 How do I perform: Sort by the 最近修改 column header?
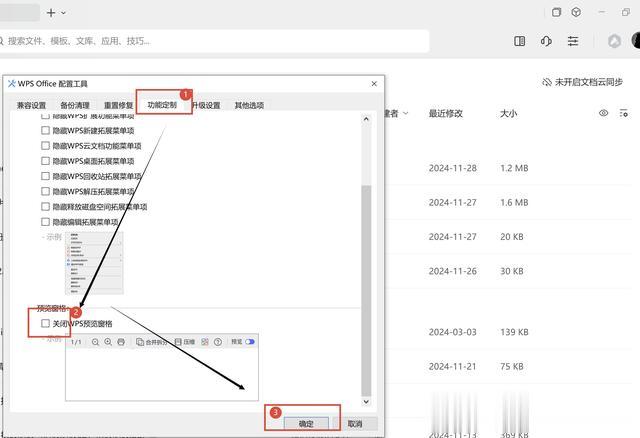(446, 113)
